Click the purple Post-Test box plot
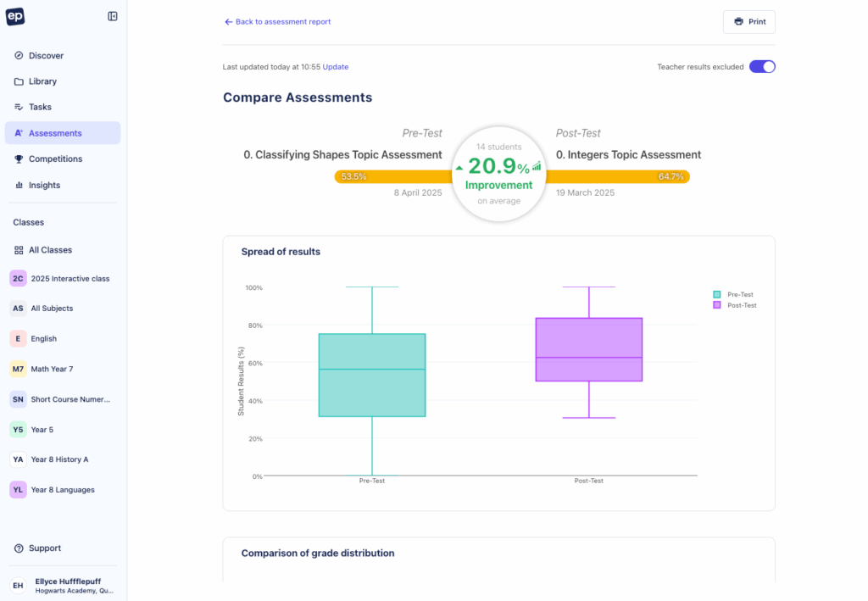The width and height of the screenshot is (868, 601). point(588,349)
